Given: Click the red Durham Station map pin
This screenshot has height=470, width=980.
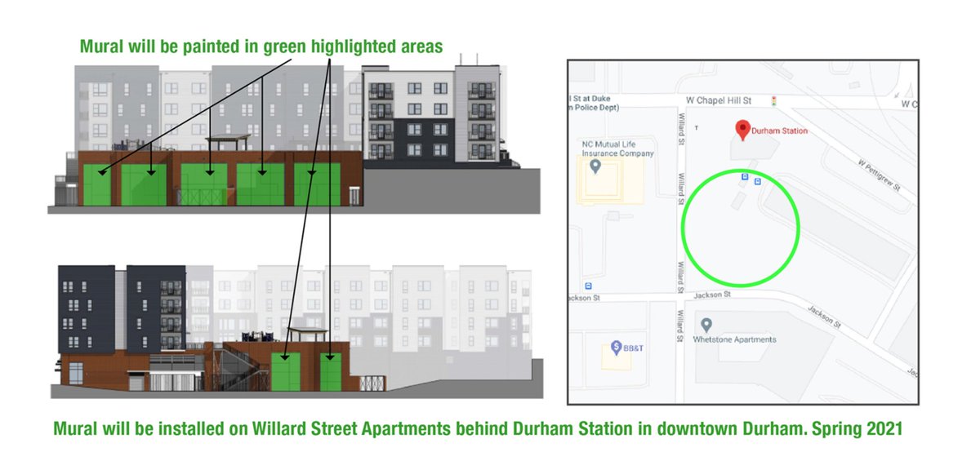Looking at the screenshot, I should click(742, 130).
